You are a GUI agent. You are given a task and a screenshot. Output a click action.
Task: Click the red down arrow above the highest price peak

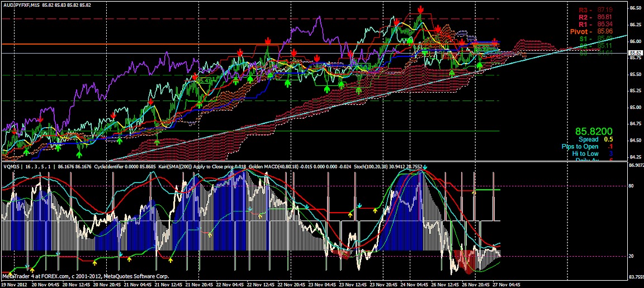tap(420, 9)
